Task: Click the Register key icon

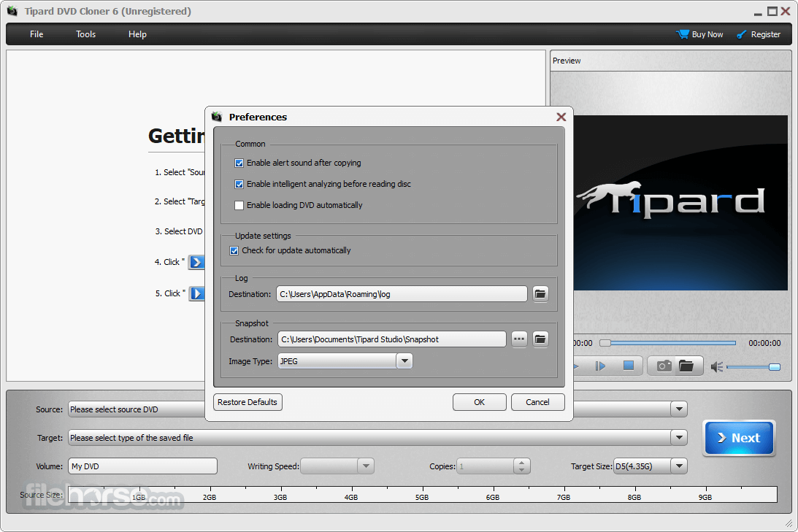Action: (742, 34)
